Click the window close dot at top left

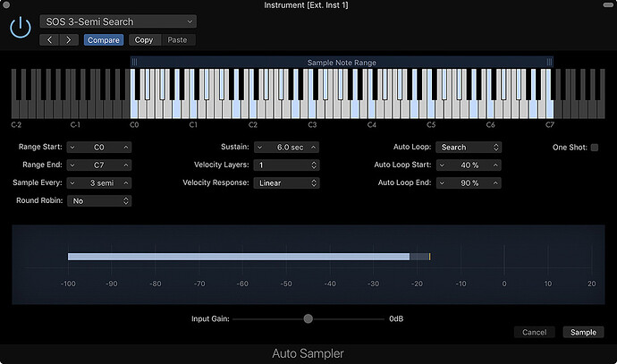point(6,4)
